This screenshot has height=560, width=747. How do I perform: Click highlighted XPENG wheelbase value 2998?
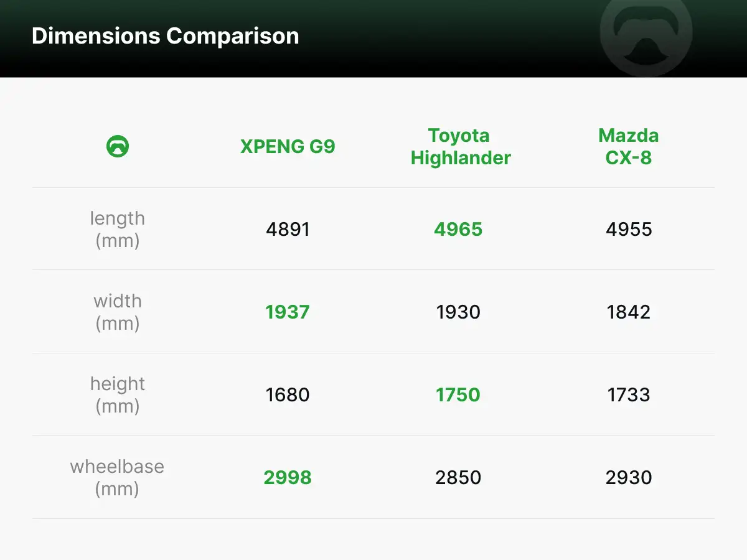click(x=288, y=477)
